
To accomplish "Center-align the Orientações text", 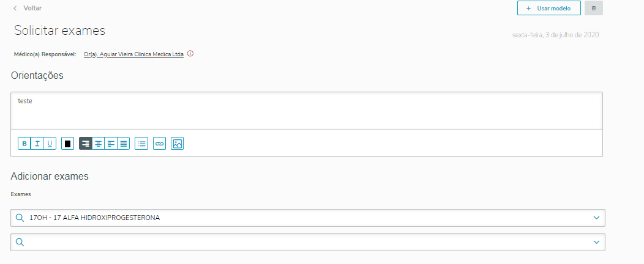I will [98, 144].
